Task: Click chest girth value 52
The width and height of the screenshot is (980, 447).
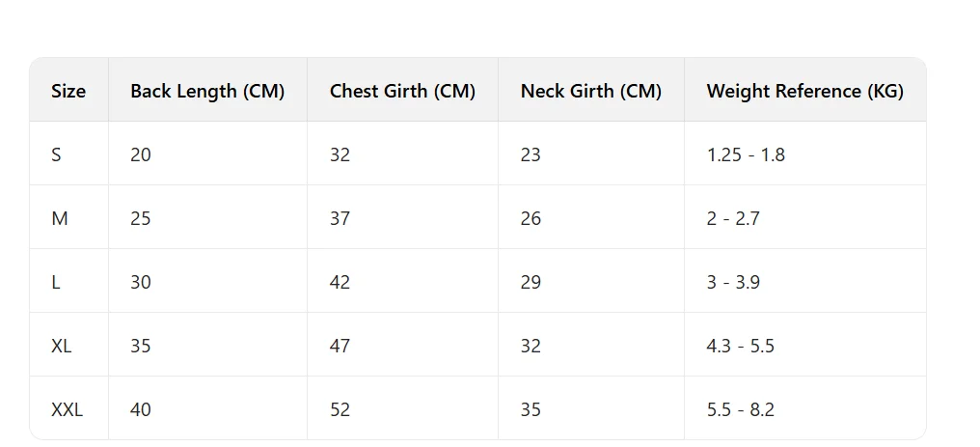Action: coord(340,409)
